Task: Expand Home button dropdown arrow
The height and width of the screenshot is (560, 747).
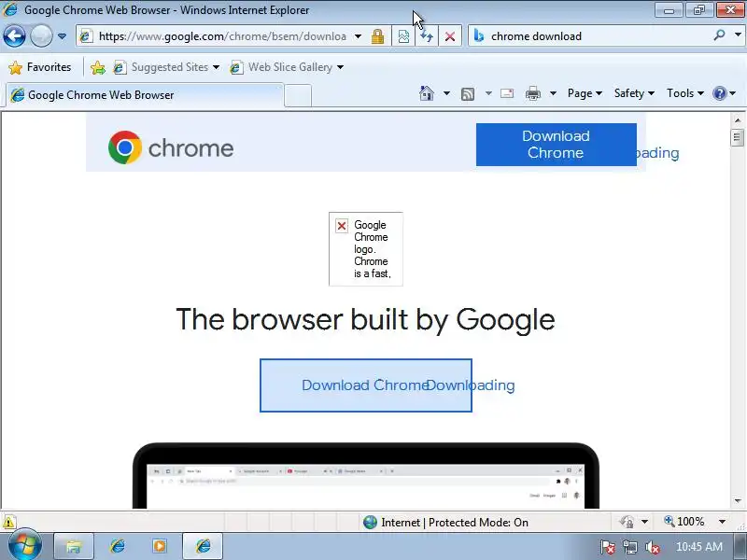Action: coord(446,93)
